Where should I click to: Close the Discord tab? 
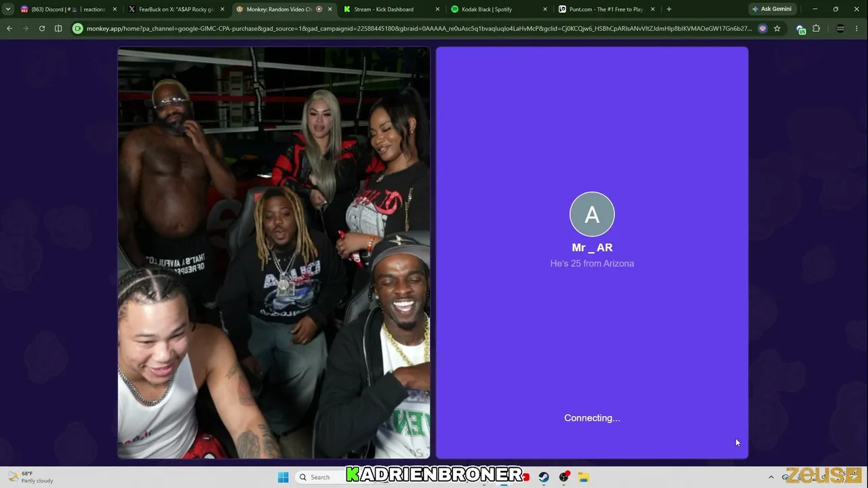[x=115, y=9]
